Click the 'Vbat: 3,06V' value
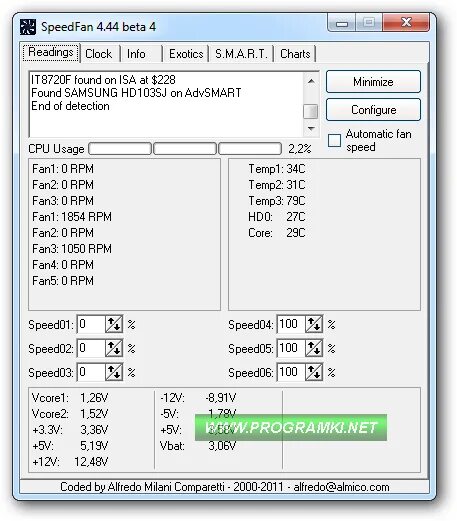 tap(198, 446)
